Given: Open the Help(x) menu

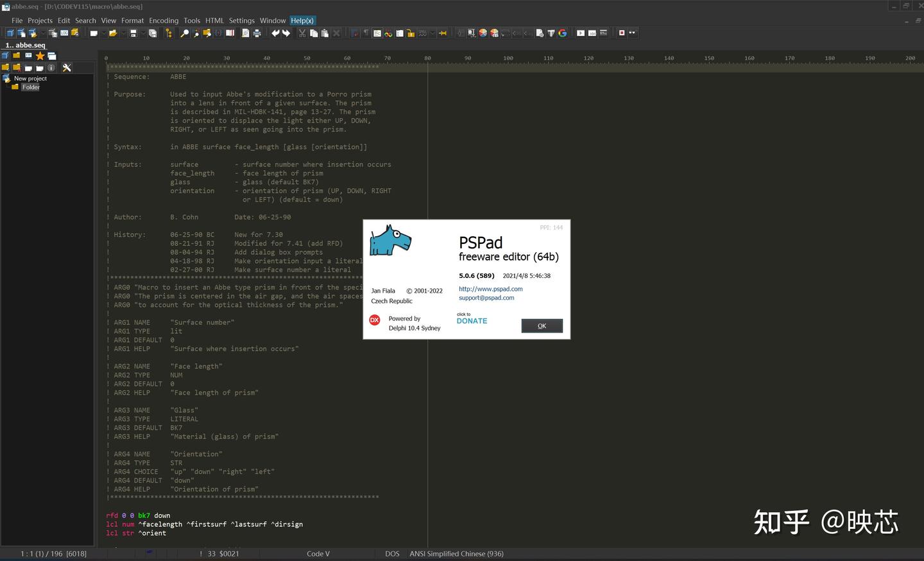Looking at the screenshot, I should [x=302, y=21].
